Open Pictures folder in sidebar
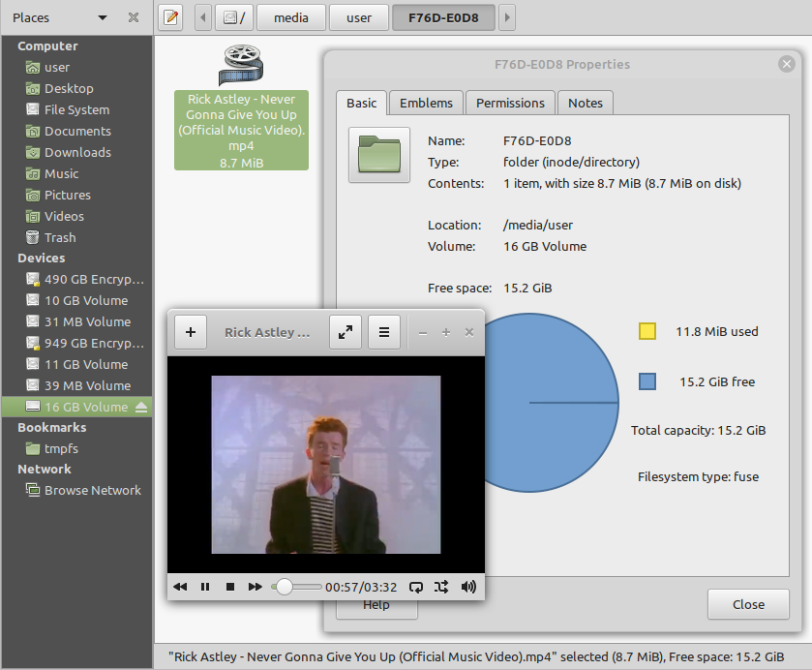 [76, 195]
